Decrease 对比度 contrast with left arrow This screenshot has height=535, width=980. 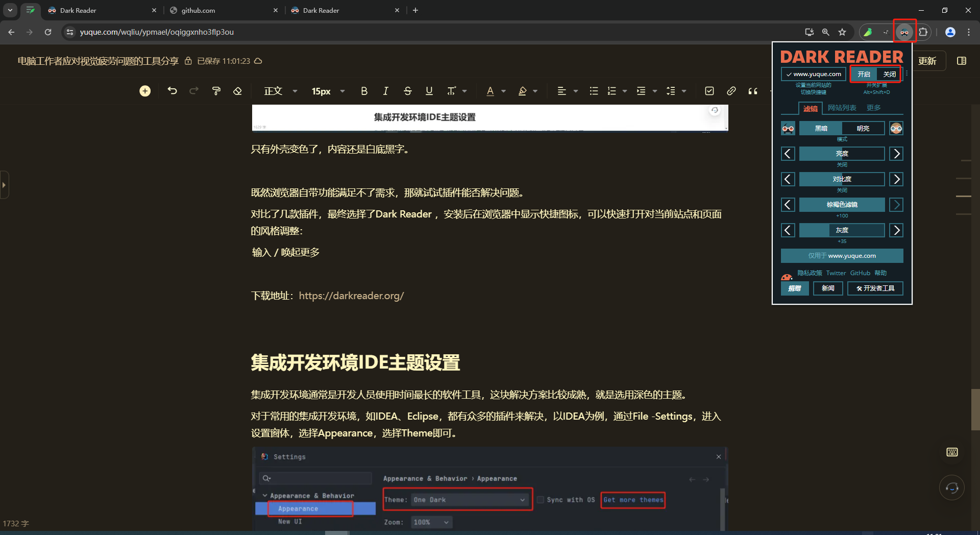coord(788,179)
